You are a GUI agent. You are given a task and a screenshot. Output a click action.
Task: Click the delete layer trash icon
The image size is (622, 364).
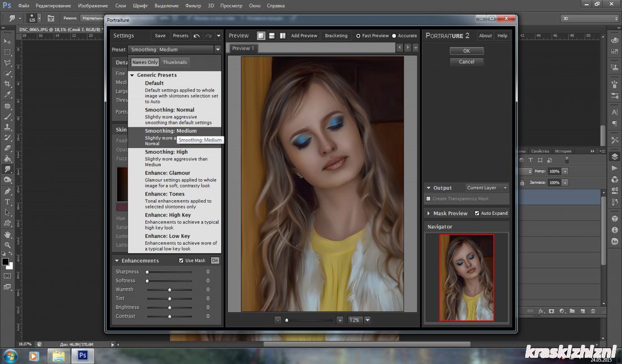coord(593,311)
